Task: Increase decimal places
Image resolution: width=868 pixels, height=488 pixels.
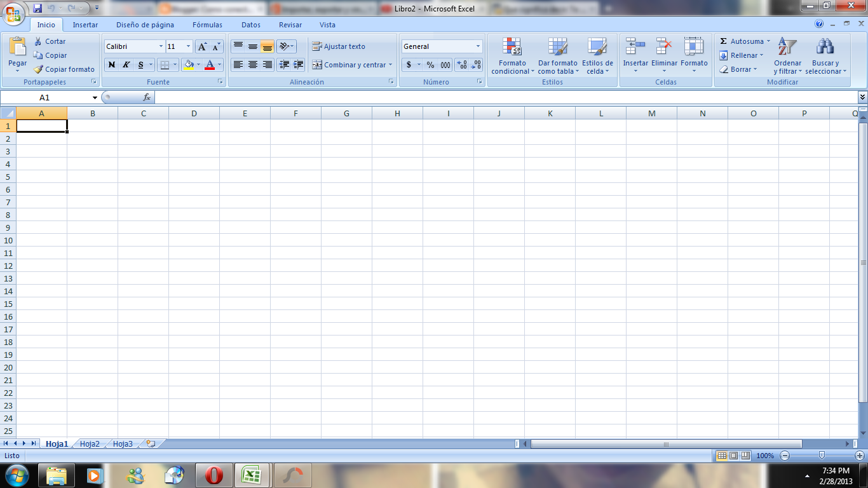Action: [x=462, y=65]
